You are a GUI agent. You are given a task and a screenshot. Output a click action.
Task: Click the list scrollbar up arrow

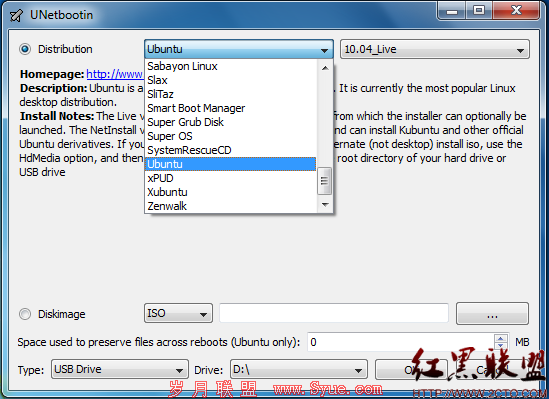coord(325,68)
